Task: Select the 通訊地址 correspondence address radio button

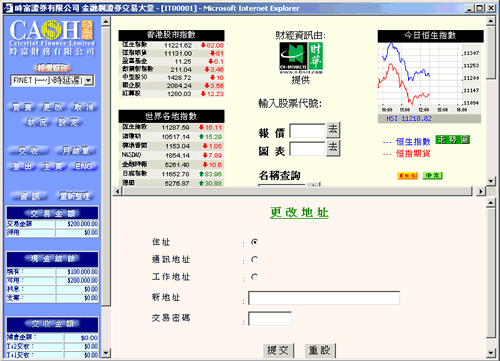Action: pos(254,259)
